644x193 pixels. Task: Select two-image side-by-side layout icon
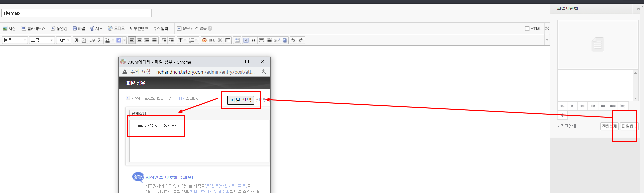click(x=603, y=106)
